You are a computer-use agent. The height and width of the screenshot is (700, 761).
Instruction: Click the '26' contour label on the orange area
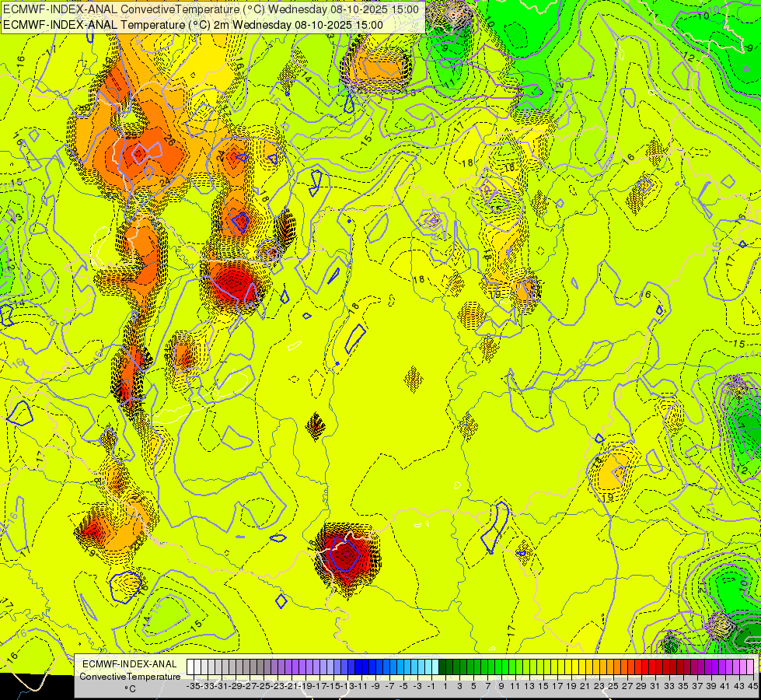[x=169, y=140]
